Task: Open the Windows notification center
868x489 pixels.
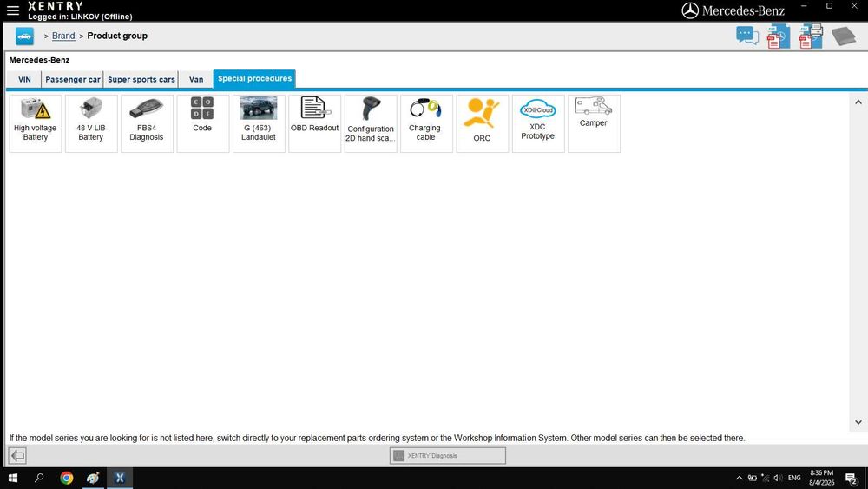Action: click(852, 479)
